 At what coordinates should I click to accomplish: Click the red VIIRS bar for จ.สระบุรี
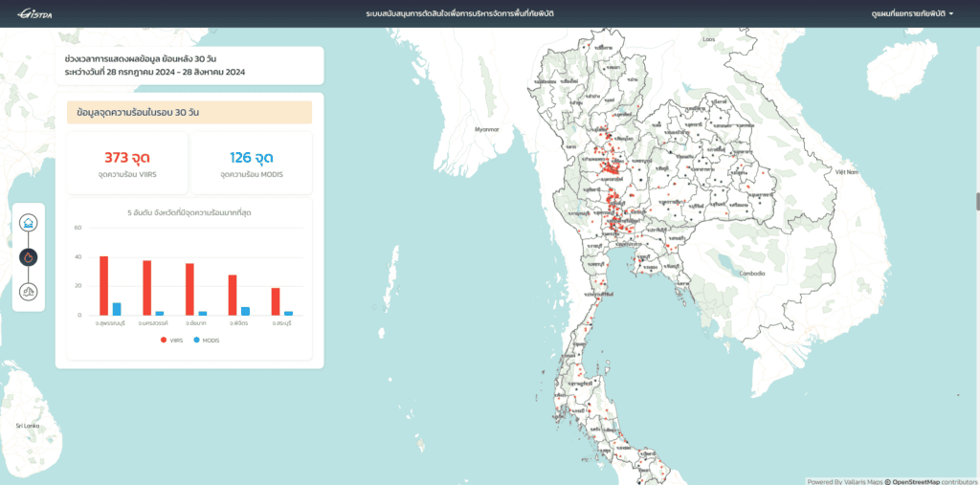pos(276,301)
